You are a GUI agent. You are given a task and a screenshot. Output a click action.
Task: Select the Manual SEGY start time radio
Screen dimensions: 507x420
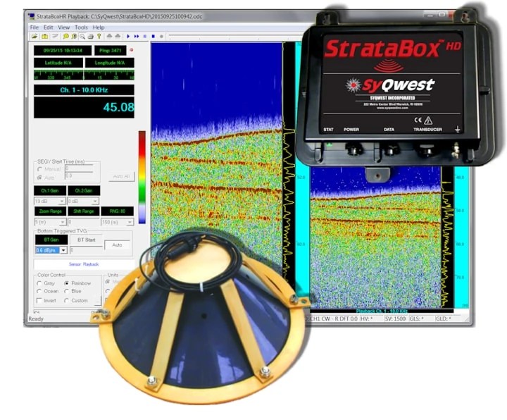[x=39, y=169]
